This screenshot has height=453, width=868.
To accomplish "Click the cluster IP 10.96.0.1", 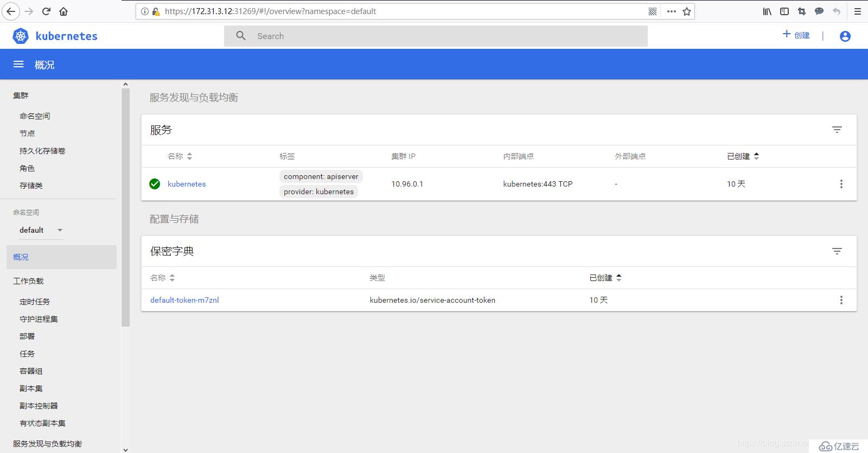I will pos(407,184).
